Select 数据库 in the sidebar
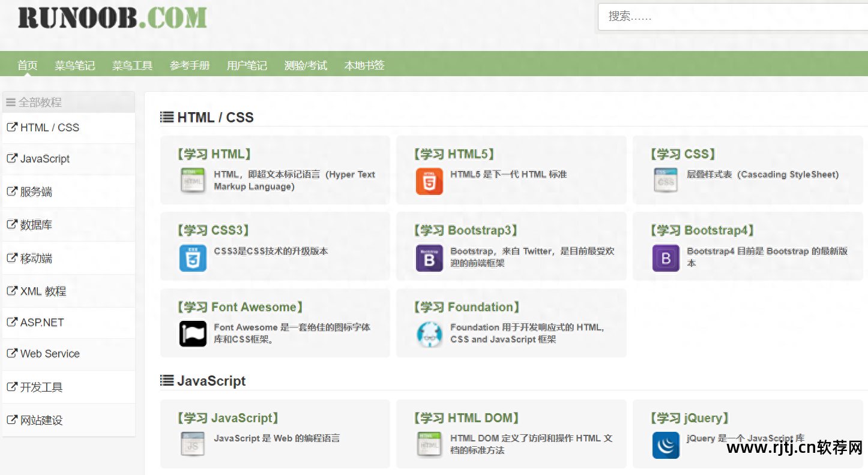The width and height of the screenshot is (868, 475). (36, 225)
